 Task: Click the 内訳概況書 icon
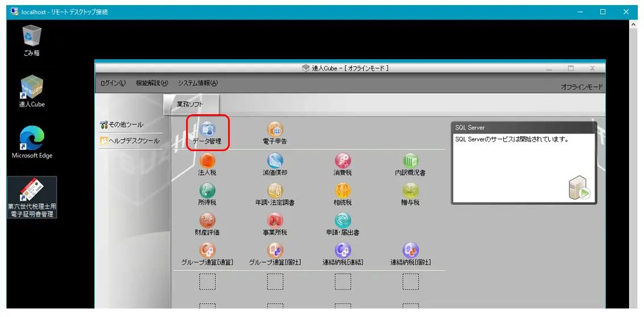pos(410,162)
